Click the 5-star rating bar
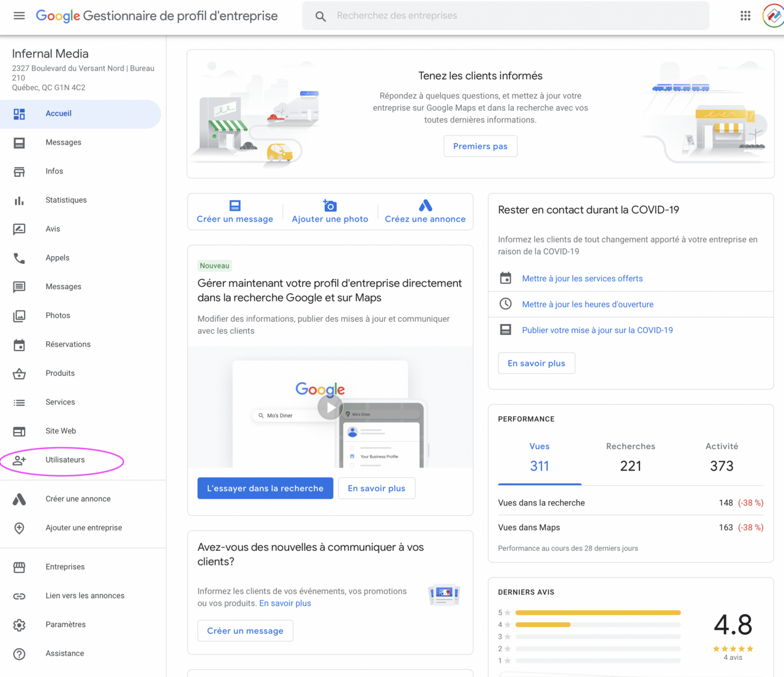This screenshot has height=677, width=784. (598, 613)
